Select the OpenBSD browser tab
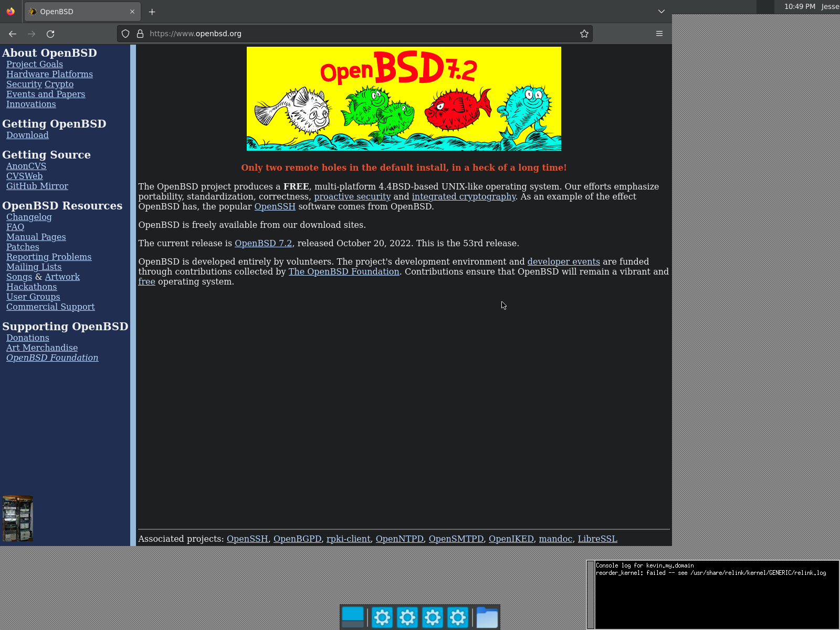 [x=82, y=12]
